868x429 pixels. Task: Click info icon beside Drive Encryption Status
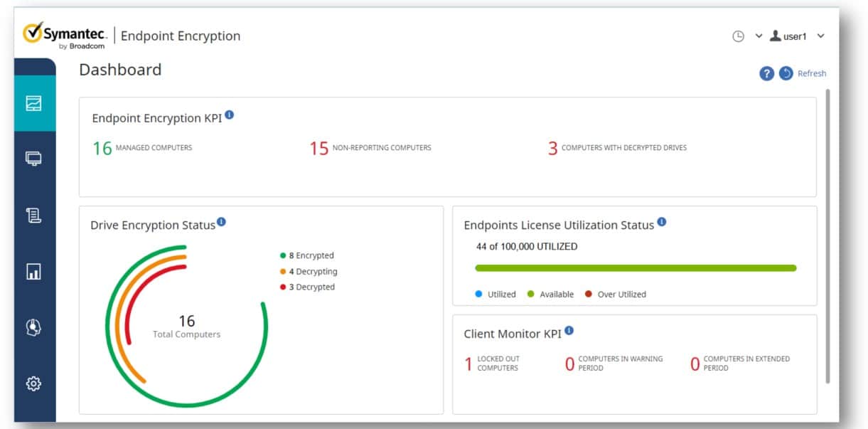tap(221, 222)
